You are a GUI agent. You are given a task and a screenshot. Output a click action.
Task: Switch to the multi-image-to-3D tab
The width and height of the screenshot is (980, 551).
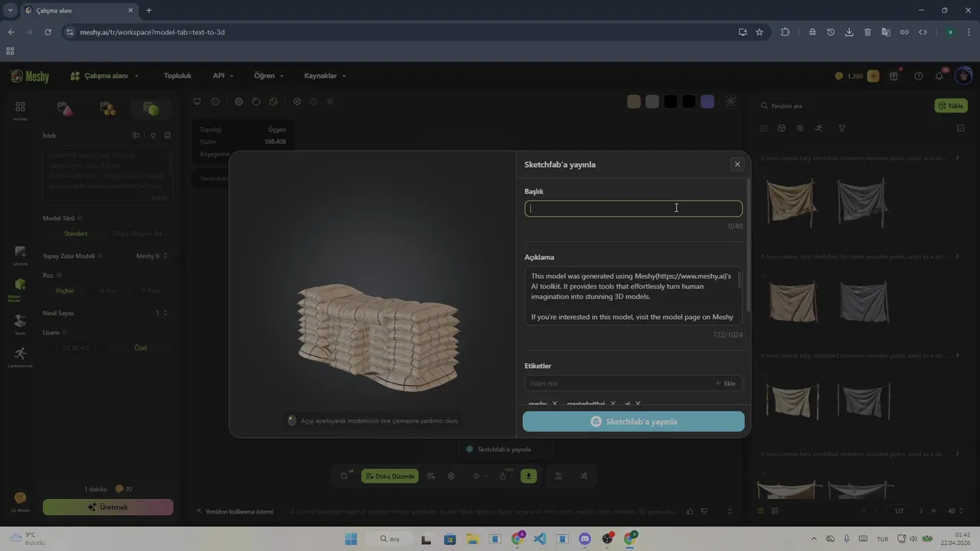click(x=108, y=109)
